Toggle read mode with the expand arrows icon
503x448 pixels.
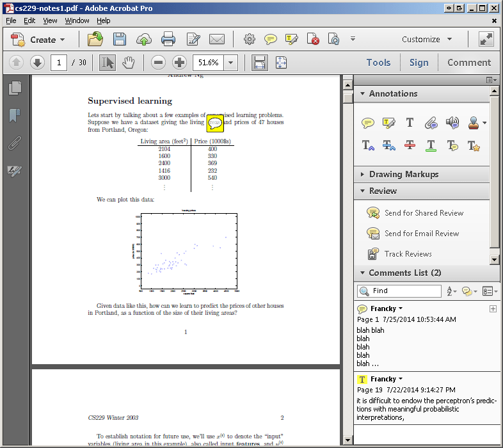486,39
